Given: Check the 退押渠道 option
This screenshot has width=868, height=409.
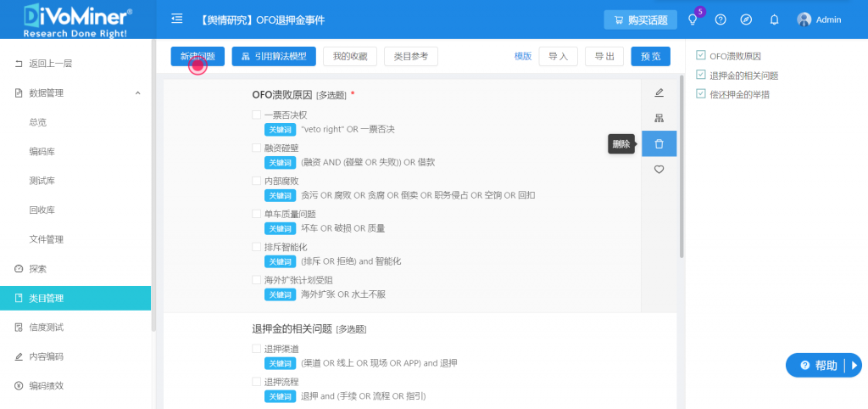Looking at the screenshot, I should (256, 349).
